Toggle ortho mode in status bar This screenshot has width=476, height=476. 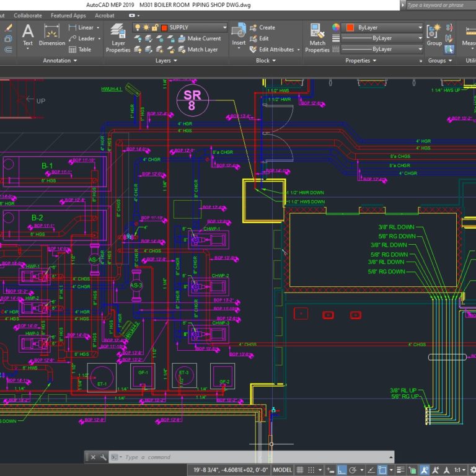342,470
